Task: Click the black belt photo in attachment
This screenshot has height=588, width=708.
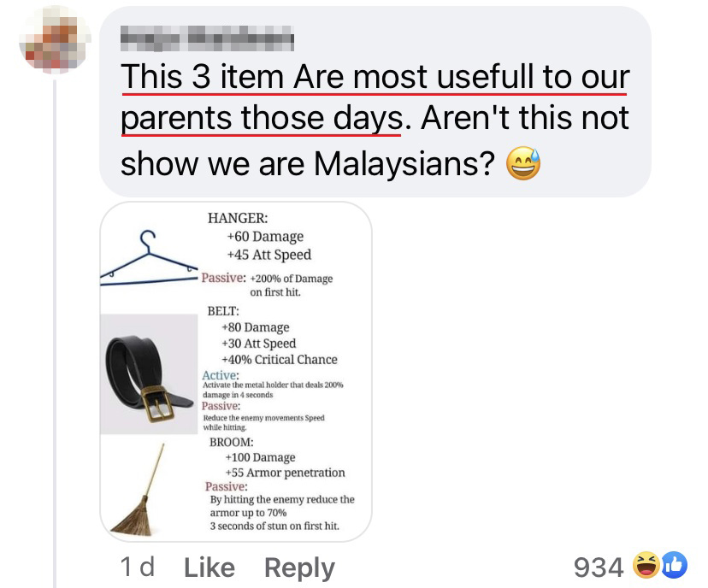Action: (149, 374)
